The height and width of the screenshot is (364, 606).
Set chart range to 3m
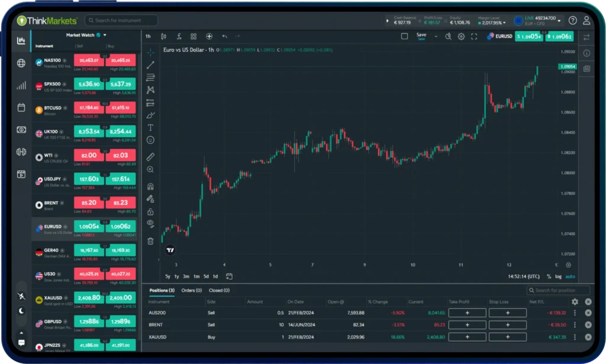tap(186, 276)
